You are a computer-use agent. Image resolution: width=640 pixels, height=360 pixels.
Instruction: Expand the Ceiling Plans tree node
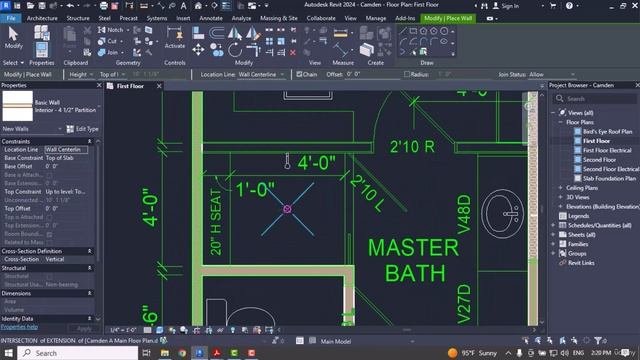point(560,188)
